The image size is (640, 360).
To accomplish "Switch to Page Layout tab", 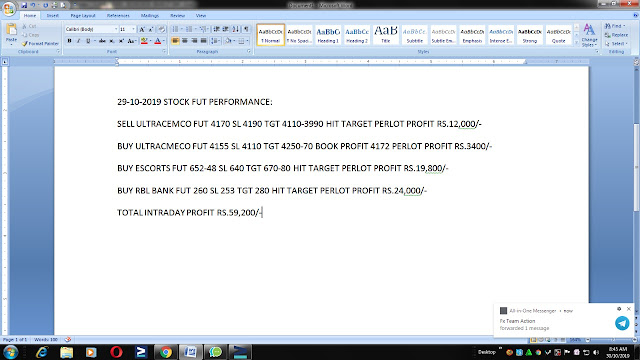I will (x=83, y=16).
